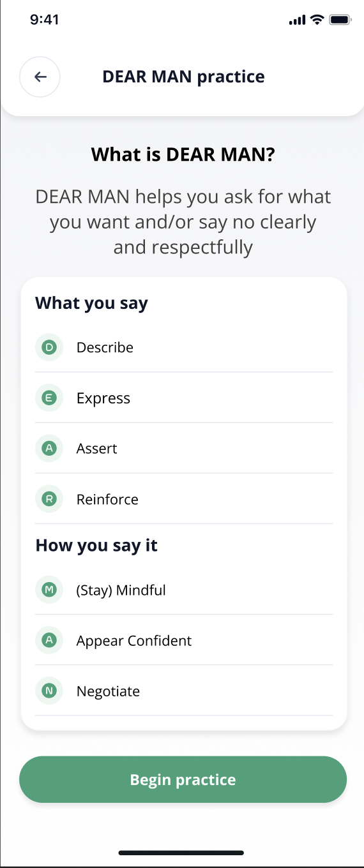The image size is (364, 868).
Task: Click the green D icon for Describe
Action: (x=49, y=347)
